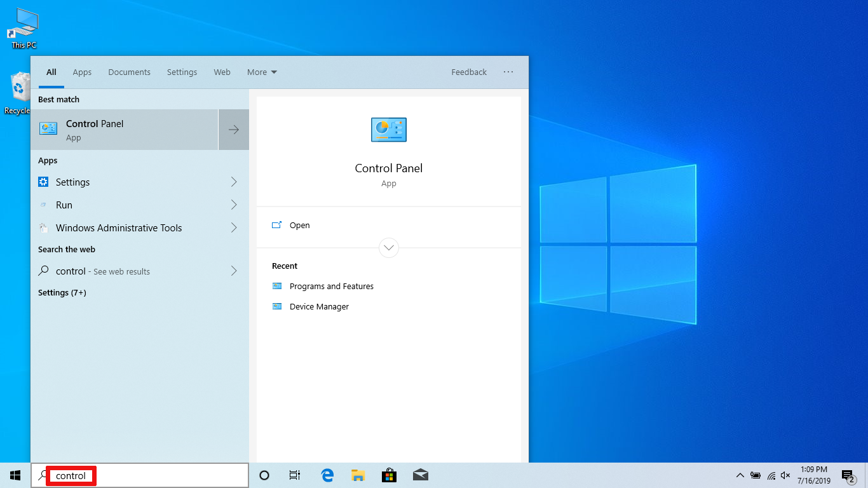Click the Feedback button
The width and height of the screenshot is (868, 488).
[469, 72]
